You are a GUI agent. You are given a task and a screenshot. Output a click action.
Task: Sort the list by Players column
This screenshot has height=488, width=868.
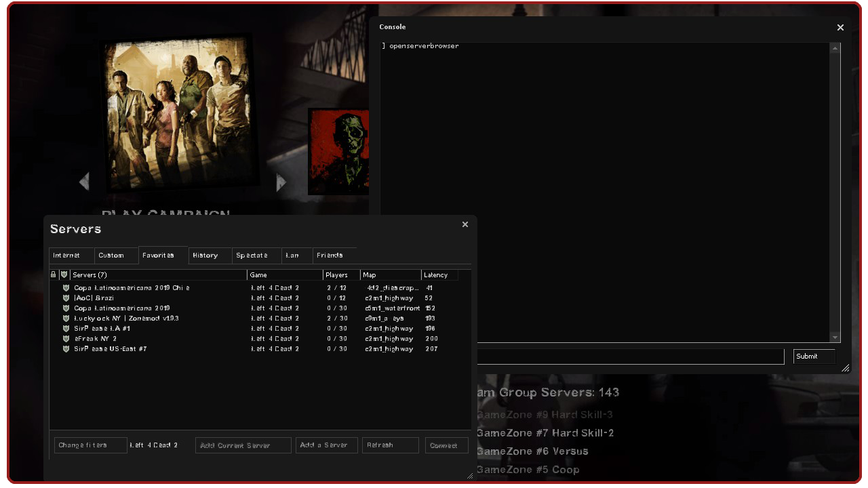tap(342, 274)
